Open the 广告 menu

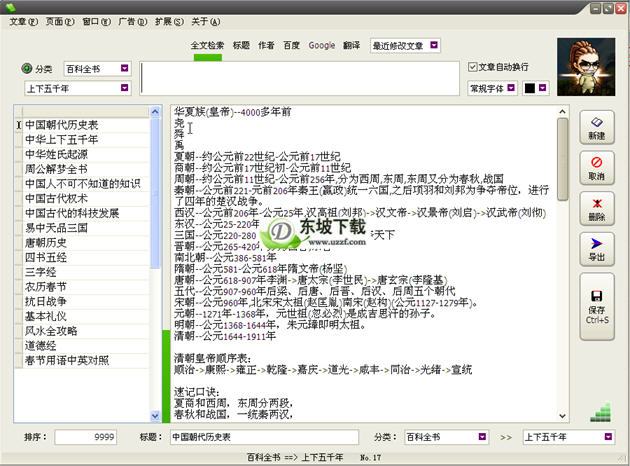click(133, 22)
